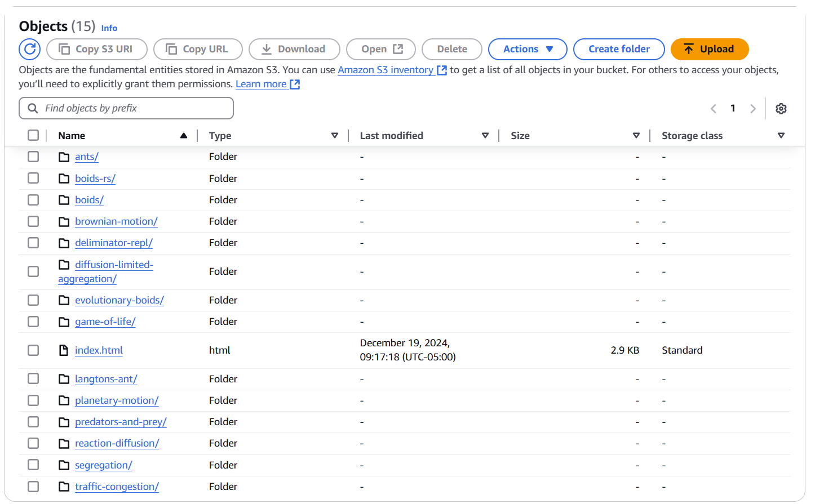Go to previous page arrow
The width and height of the screenshot is (815, 504).
click(714, 109)
